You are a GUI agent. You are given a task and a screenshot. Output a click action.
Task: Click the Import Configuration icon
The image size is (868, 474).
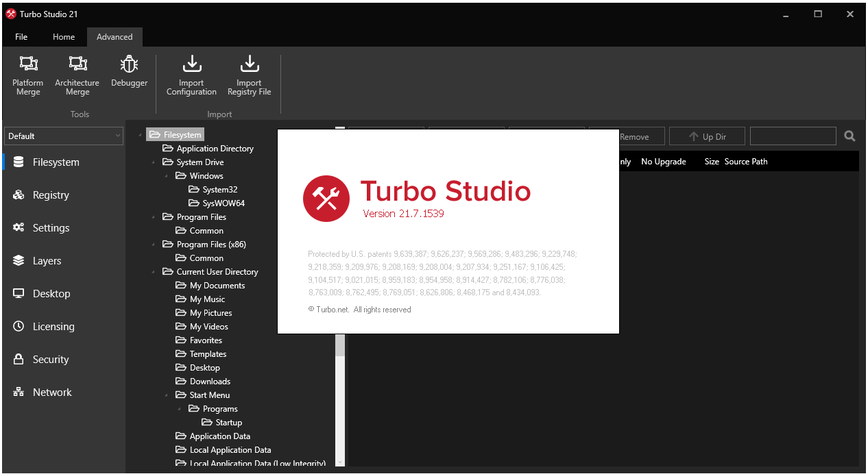(x=191, y=65)
